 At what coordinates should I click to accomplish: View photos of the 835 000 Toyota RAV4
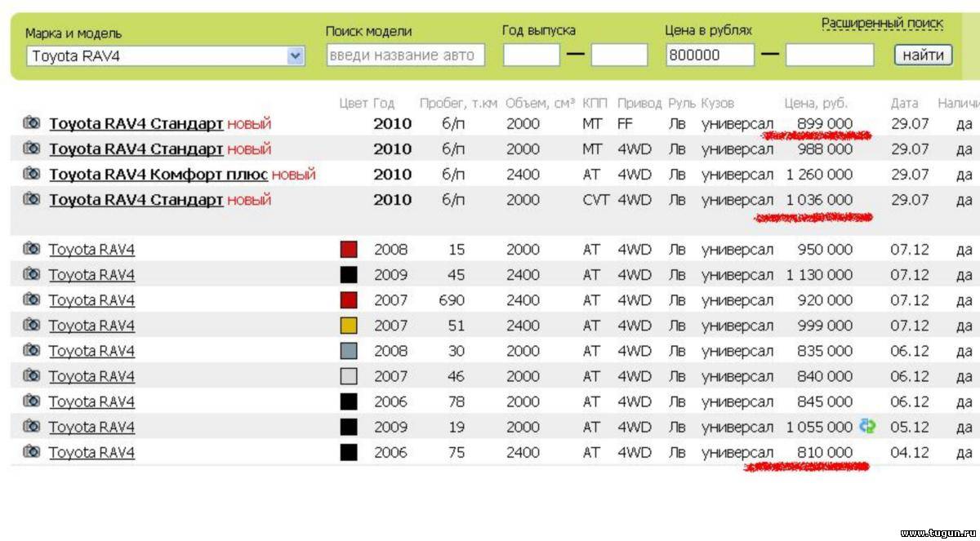(x=32, y=350)
